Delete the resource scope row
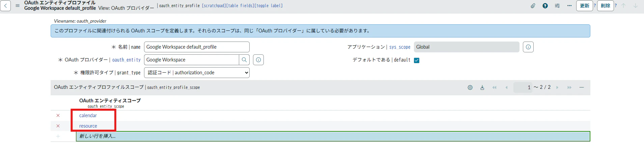 [58, 126]
